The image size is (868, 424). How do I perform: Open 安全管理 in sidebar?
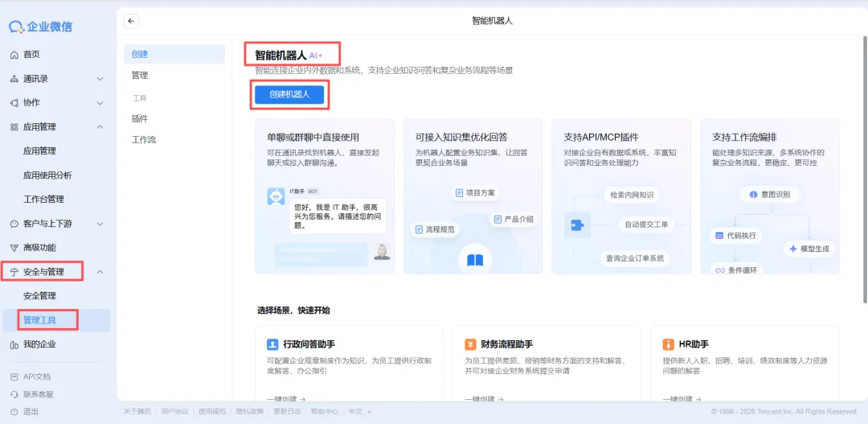point(40,296)
